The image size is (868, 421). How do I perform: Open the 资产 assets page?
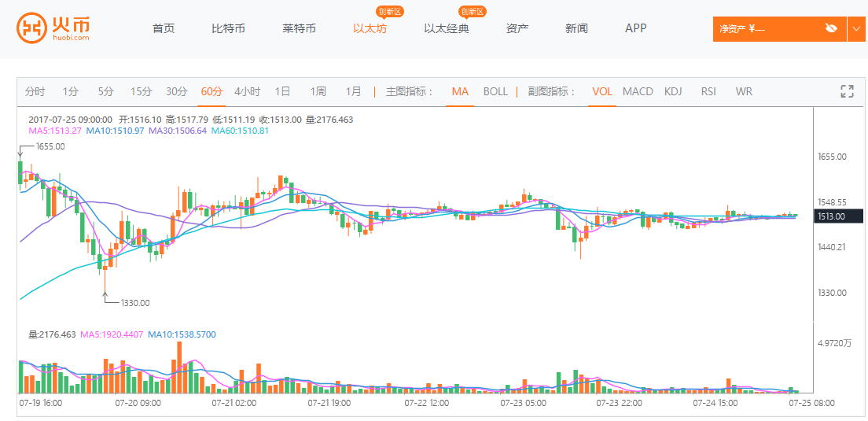pyautogui.click(x=517, y=28)
